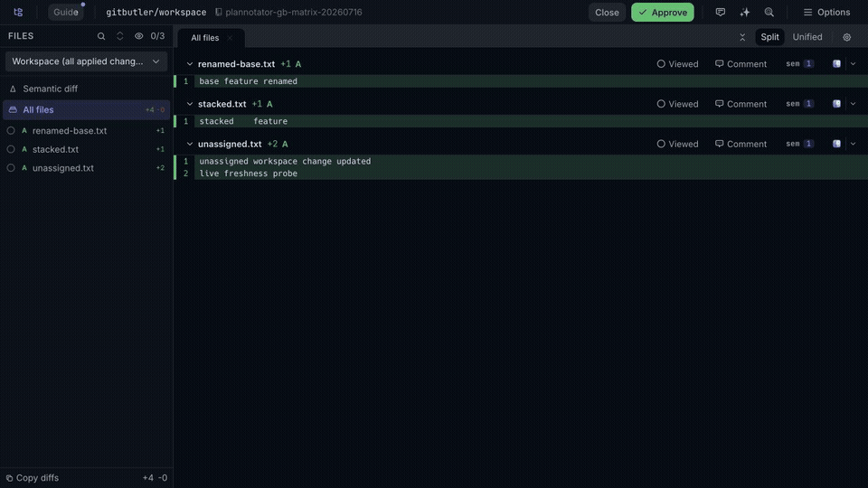Open the Workspace (all applied changes) dropdown
The image size is (868, 488).
(x=86, y=61)
